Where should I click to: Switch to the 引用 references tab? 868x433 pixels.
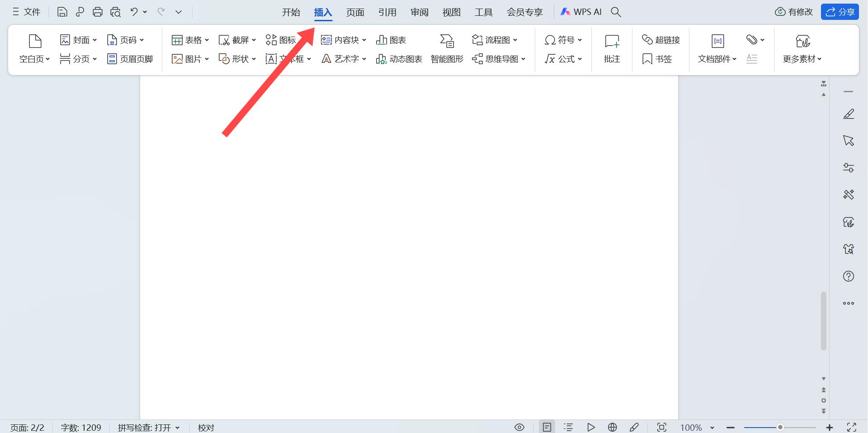pyautogui.click(x=387, y=12)
